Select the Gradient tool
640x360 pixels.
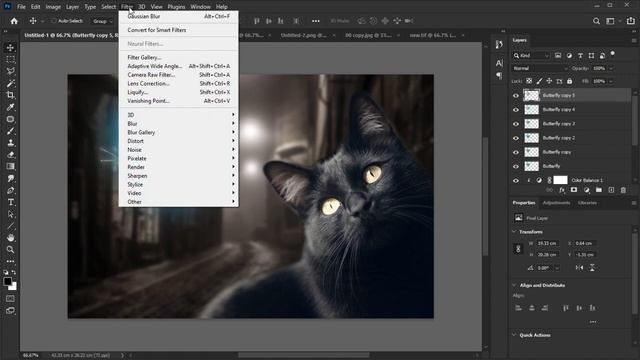pyautogui.click(x=10, y=167)
